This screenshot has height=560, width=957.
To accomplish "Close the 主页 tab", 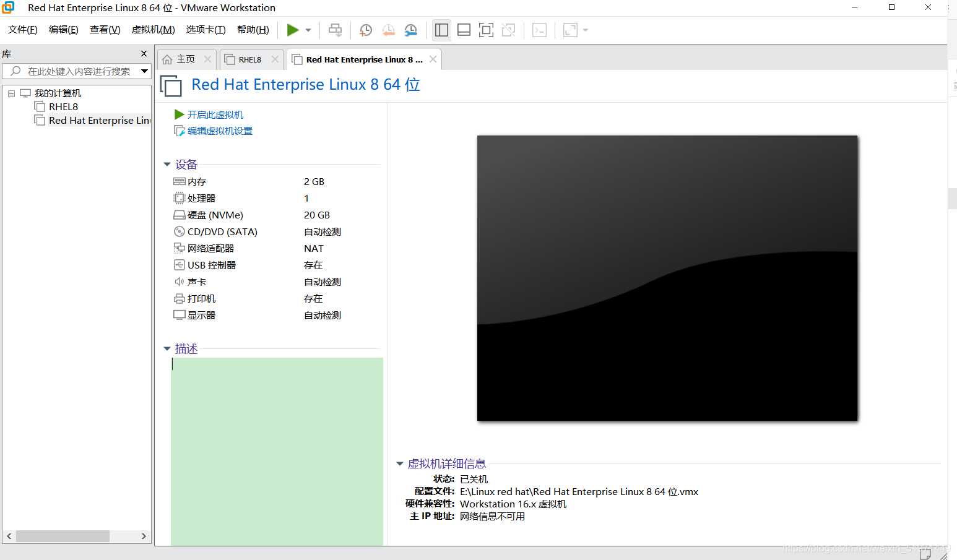I will (207, 59).
